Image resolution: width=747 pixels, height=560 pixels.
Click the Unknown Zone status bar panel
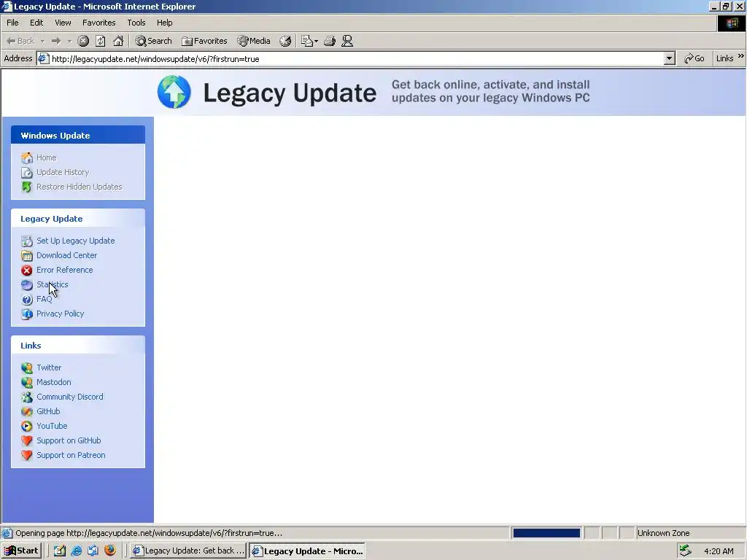tap(690, 533)
